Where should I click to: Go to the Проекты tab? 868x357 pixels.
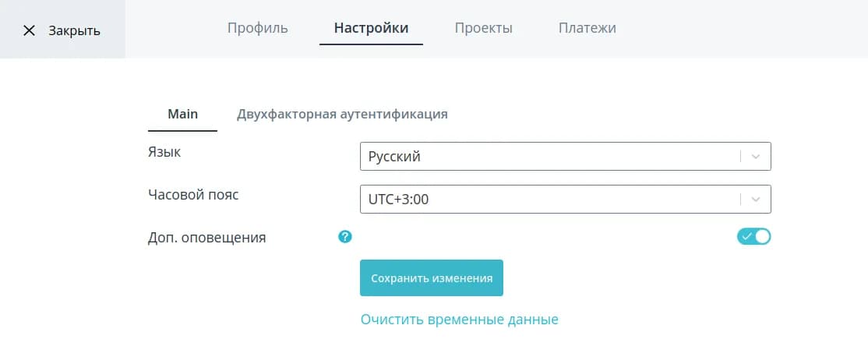[484, 28]
